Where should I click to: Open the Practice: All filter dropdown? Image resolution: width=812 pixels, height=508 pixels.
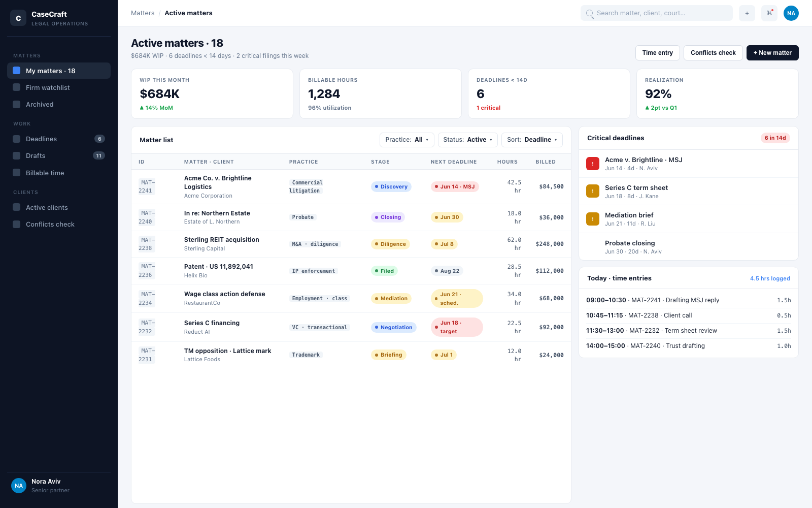pos(407,140)
